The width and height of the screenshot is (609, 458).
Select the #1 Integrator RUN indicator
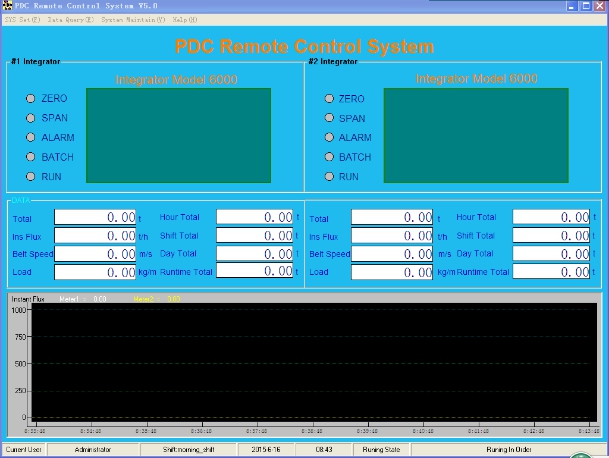pos(30,177)
